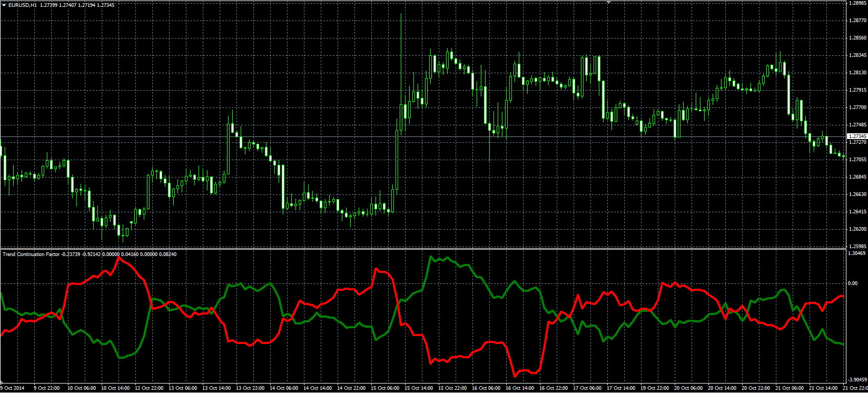Click the 1.27485 price scale label
This screenshot has width=868, height=393.
coord(857,125)
